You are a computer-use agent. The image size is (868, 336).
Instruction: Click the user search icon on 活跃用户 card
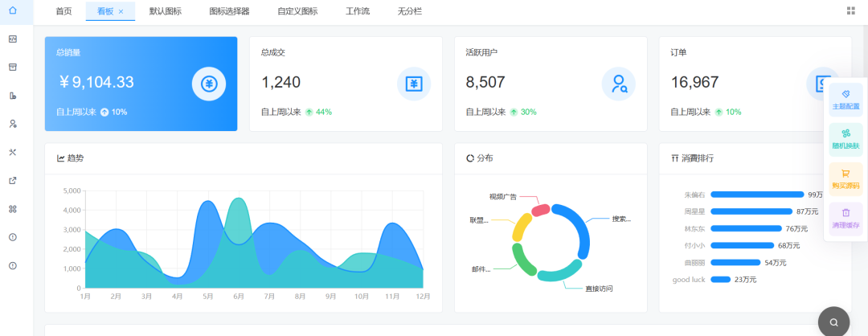[x=618, y=84]
